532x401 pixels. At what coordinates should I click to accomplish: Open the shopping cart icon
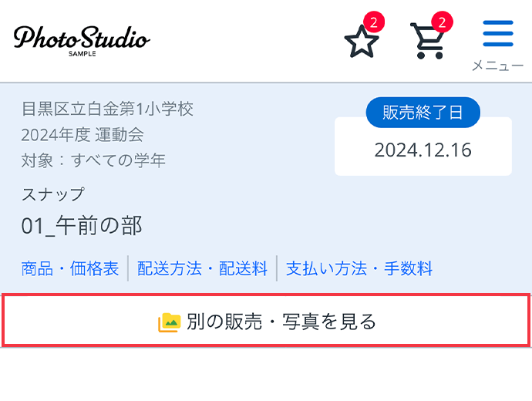(427, 41)
